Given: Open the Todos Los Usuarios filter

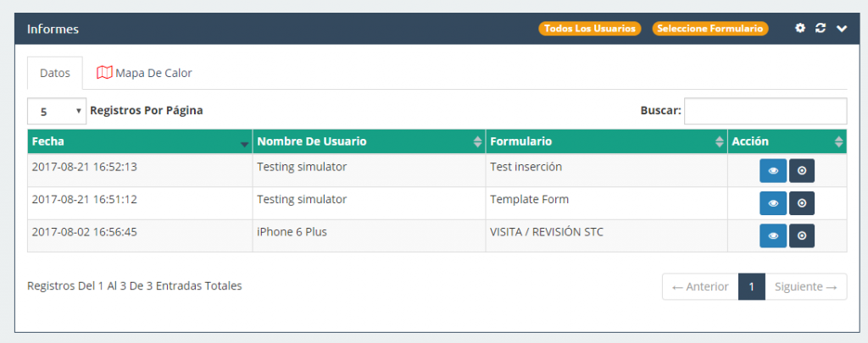Looking at the screenshot, I should pos(590,29).
